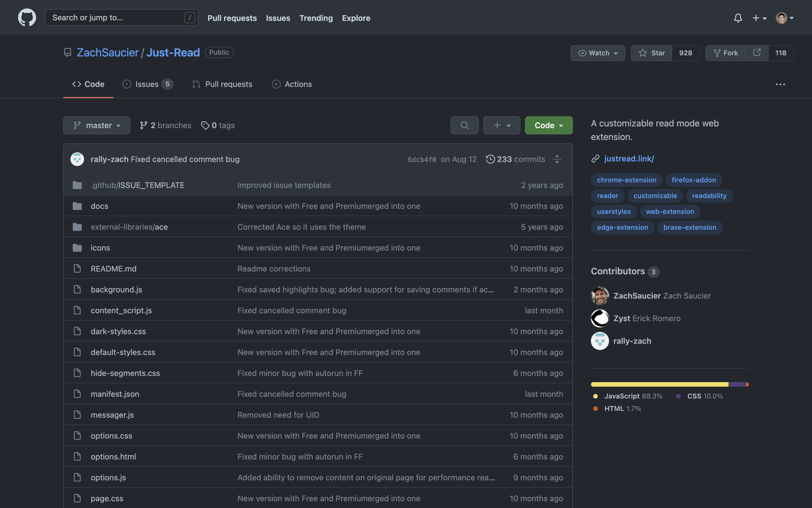Switch to the Actions tab

pos(292,84)
